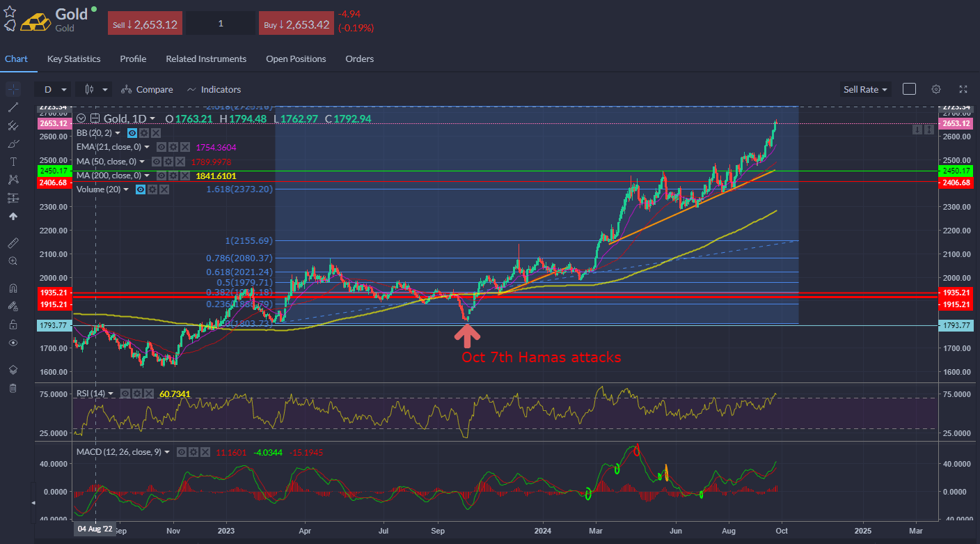Open the Open Positions tab

(296, 59)
